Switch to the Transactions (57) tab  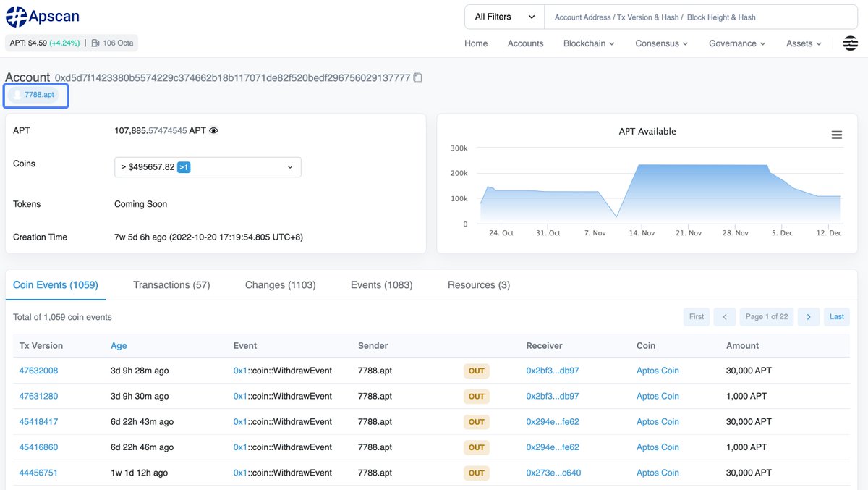pyautogui.click(x=171, y=285)
